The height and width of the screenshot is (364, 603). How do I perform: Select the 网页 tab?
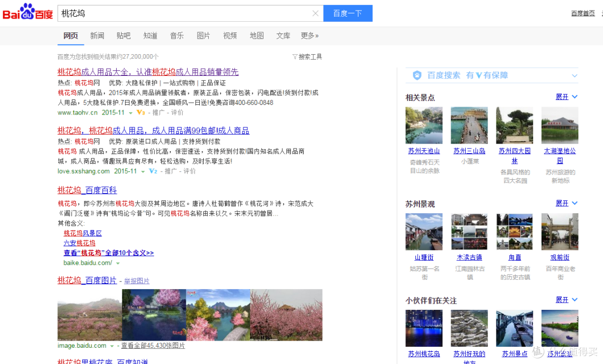click(x=71, y=36)
